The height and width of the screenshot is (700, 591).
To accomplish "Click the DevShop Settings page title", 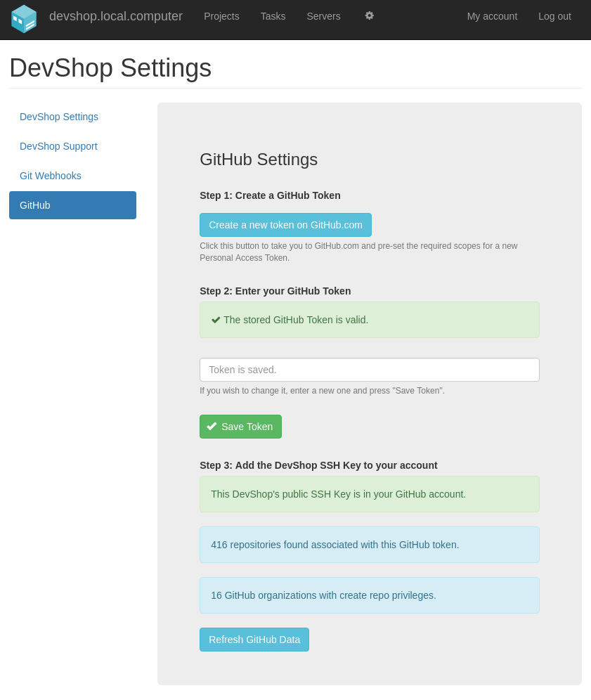I will pos(110,68).
